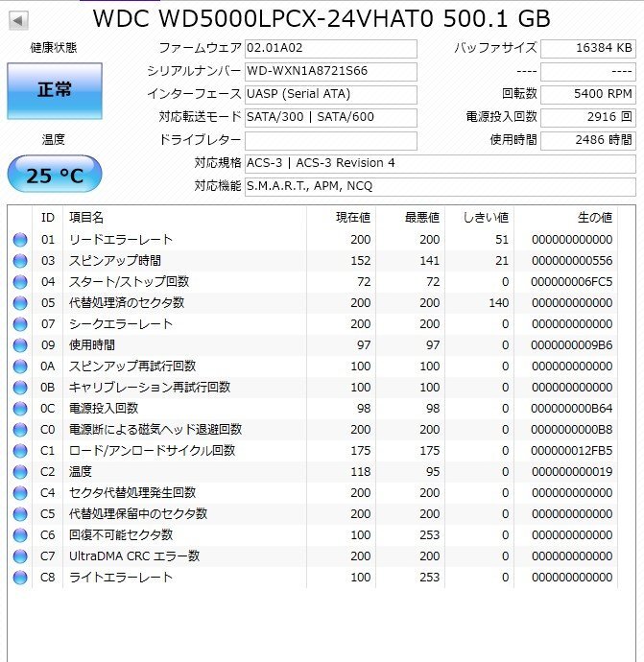Click raw value 000000006FC5

pyautogui.click(x=572, y=282)
